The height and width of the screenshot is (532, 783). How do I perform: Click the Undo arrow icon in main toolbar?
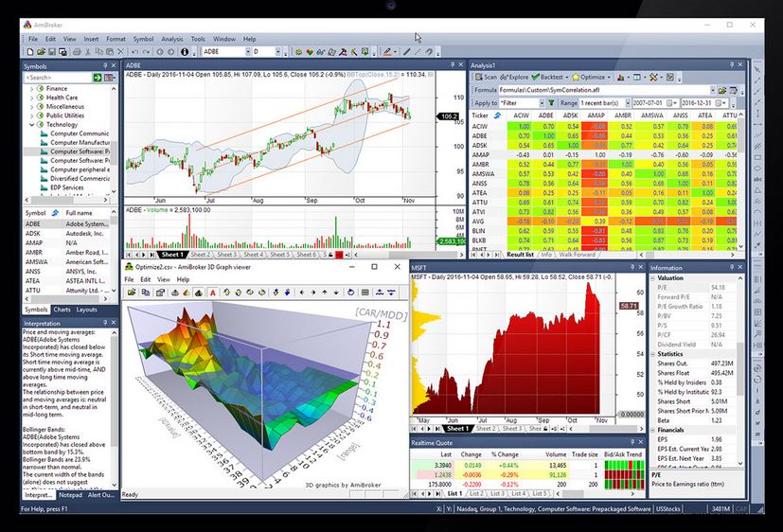point(134,51)
